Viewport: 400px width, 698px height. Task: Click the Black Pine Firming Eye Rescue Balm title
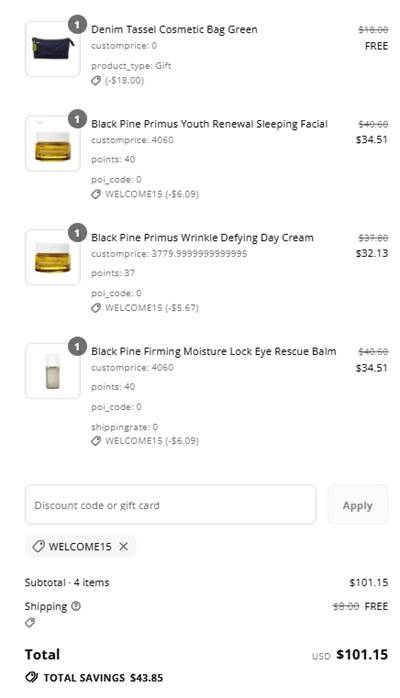pyautogui.click(x=214, y=351)
